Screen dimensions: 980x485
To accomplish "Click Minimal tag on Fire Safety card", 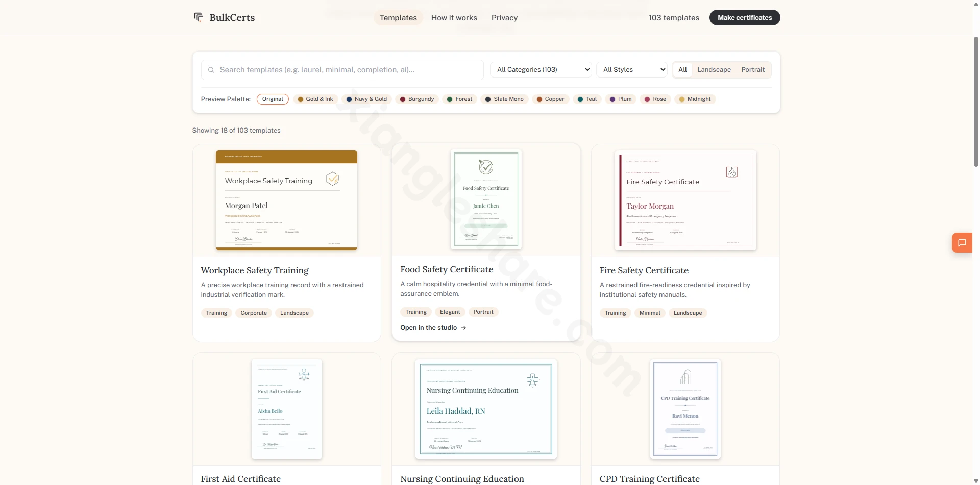I will [650, 313].
